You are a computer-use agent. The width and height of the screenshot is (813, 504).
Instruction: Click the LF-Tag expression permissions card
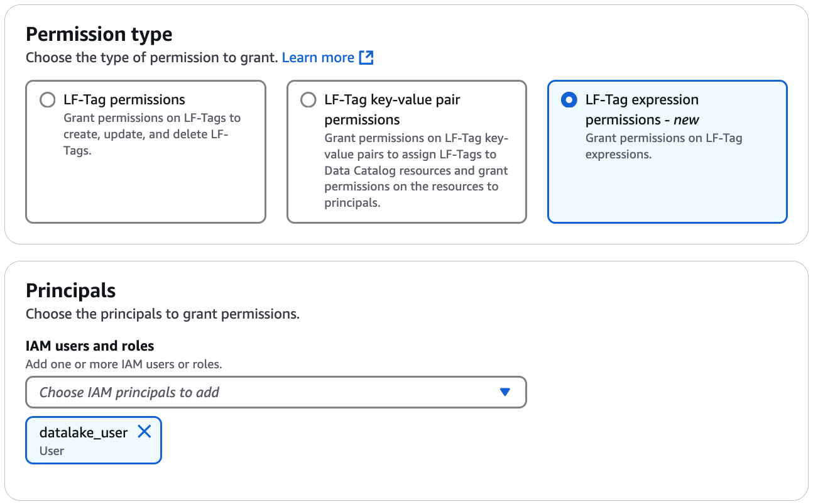(x=667, y=151)
